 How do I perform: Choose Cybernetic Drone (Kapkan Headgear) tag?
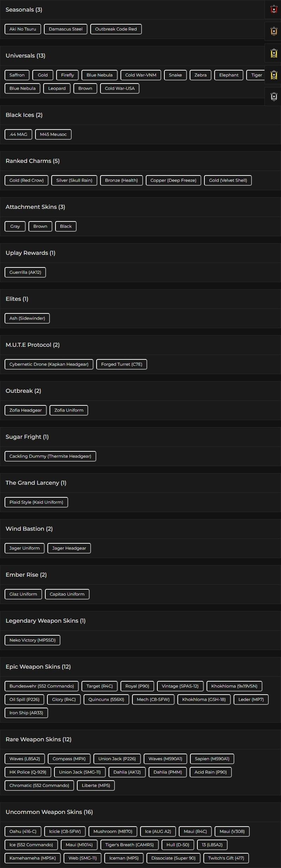click(x=49, y=364)
